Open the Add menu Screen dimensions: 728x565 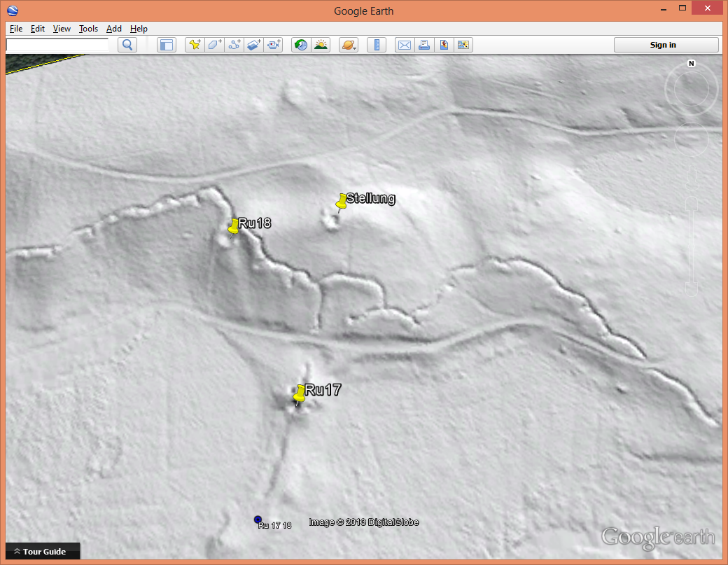coord(113,29)
